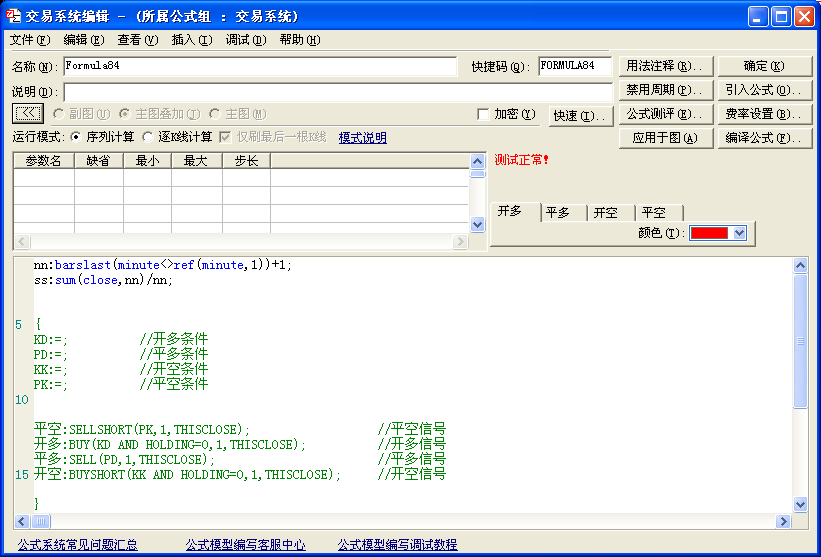Open the 帮助(H) menu
The width and height of the screenshot is (821, 557).
(299, 40)
